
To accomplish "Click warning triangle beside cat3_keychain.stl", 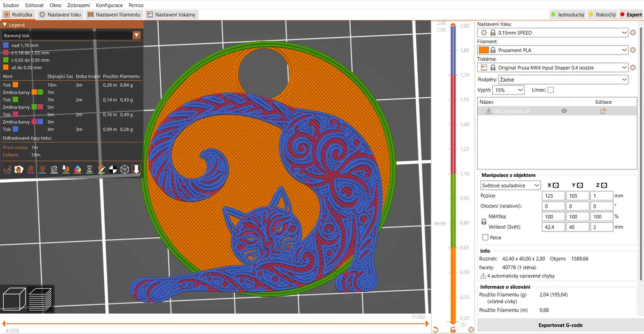I will 488,111.
